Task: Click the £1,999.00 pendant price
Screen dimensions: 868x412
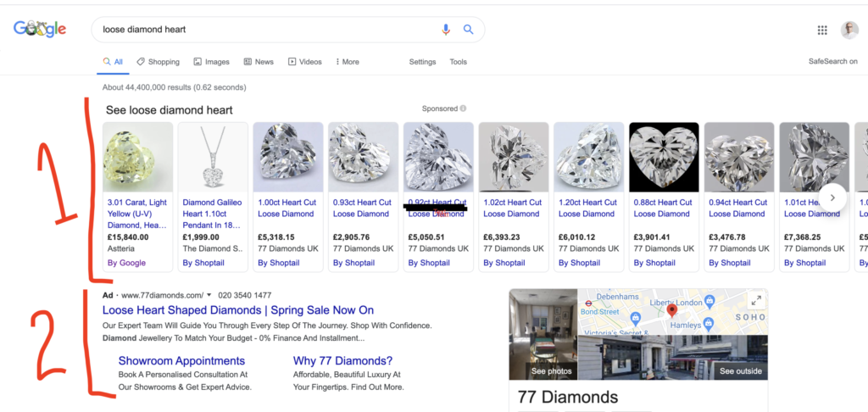Action: click(x=201, y=237)
